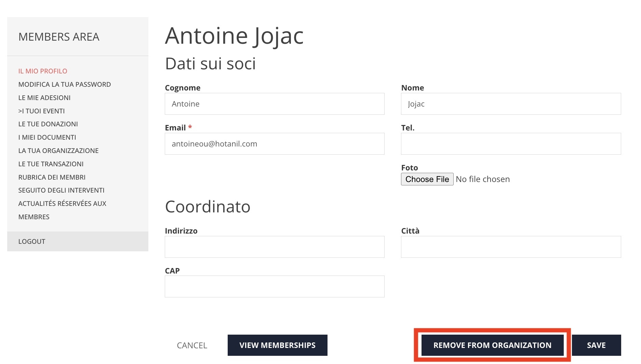Open Le Tue Donazioni section
The height and width of the screenshot is (364, 641).
tap(48, 124)
